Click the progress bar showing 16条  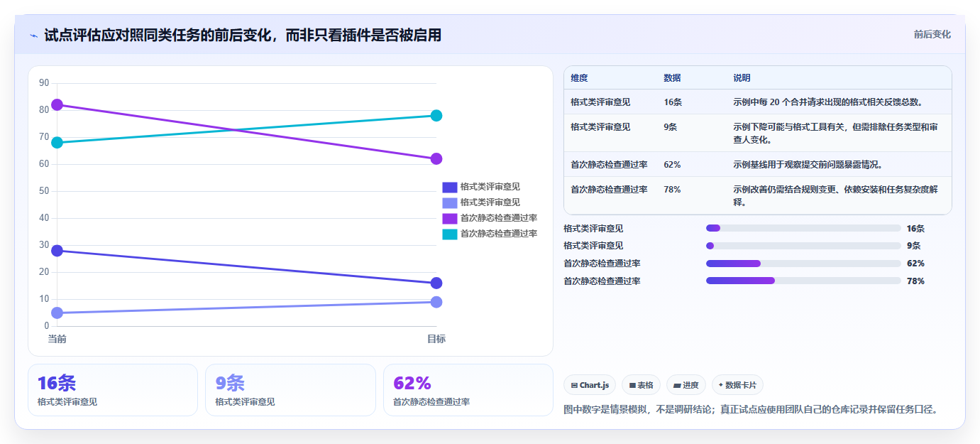[803, 228]
